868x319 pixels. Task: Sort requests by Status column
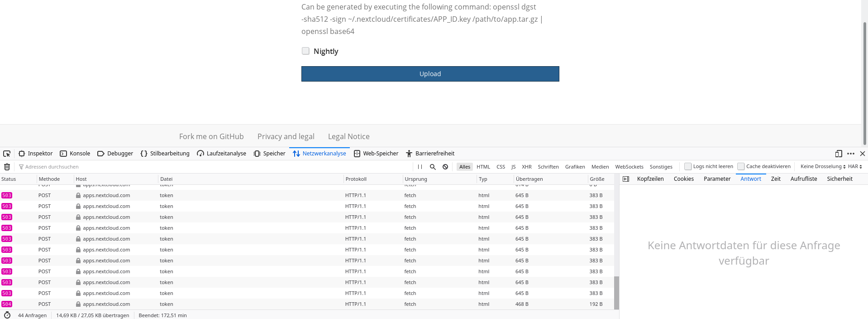18,179
